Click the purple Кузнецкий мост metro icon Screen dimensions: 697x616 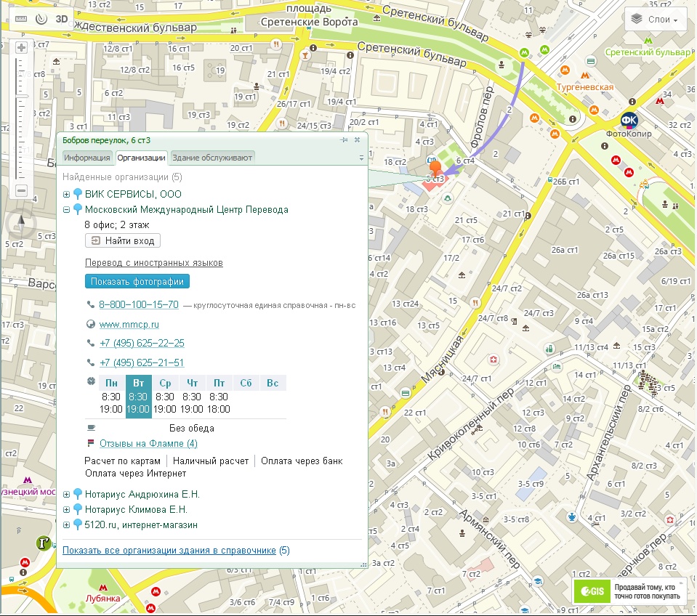point(28,480)
